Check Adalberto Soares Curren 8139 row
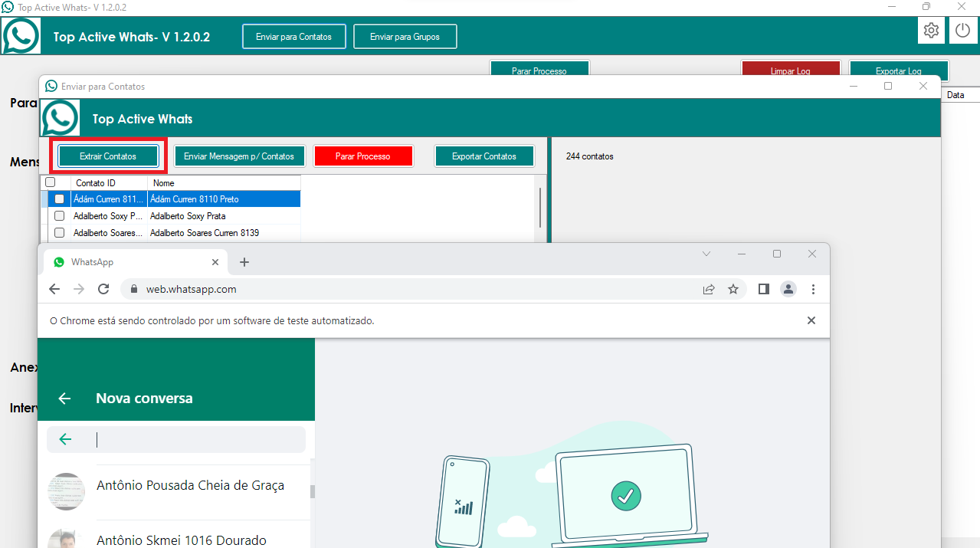Viewport: 980px width, 548px height. (x=59, y=233)
